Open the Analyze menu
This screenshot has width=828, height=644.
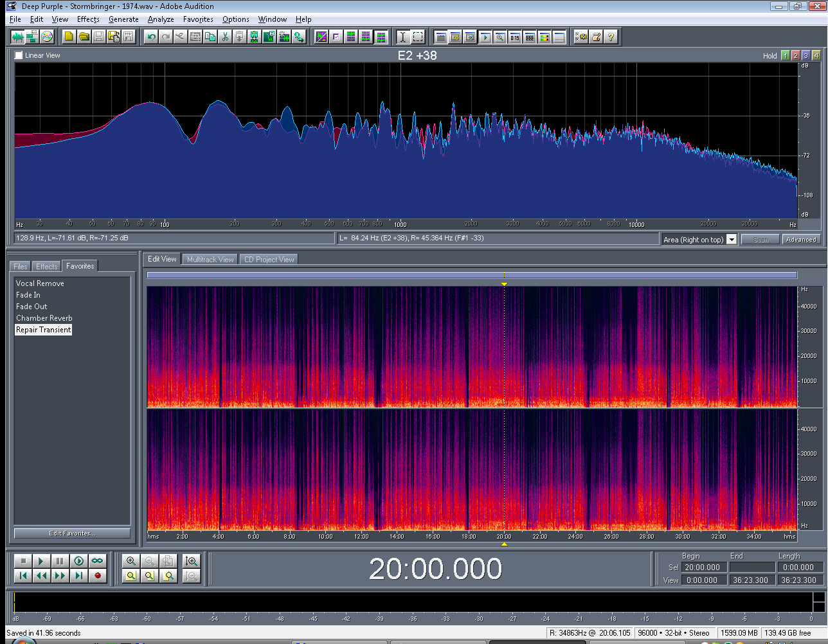(161, 19)
